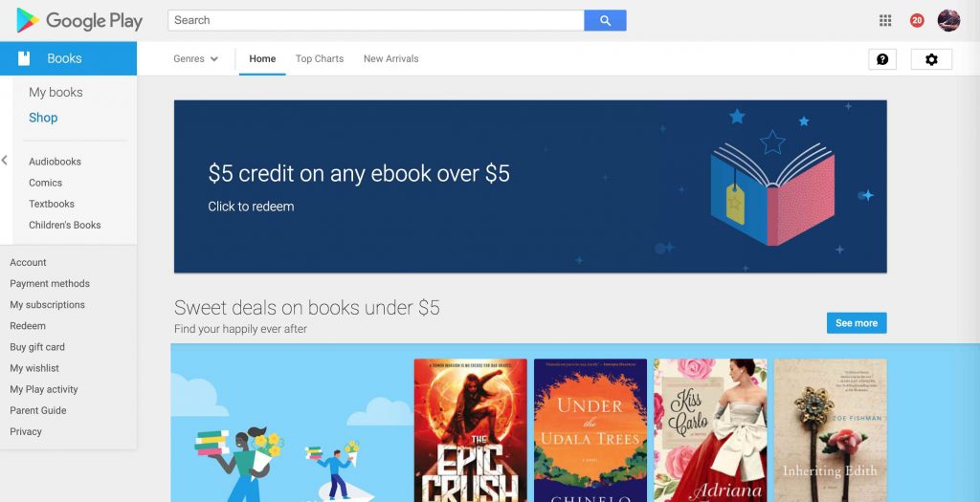Click inside the Search input field
Viewport: 980px width, 502px height.
click(x=375, y=21)
